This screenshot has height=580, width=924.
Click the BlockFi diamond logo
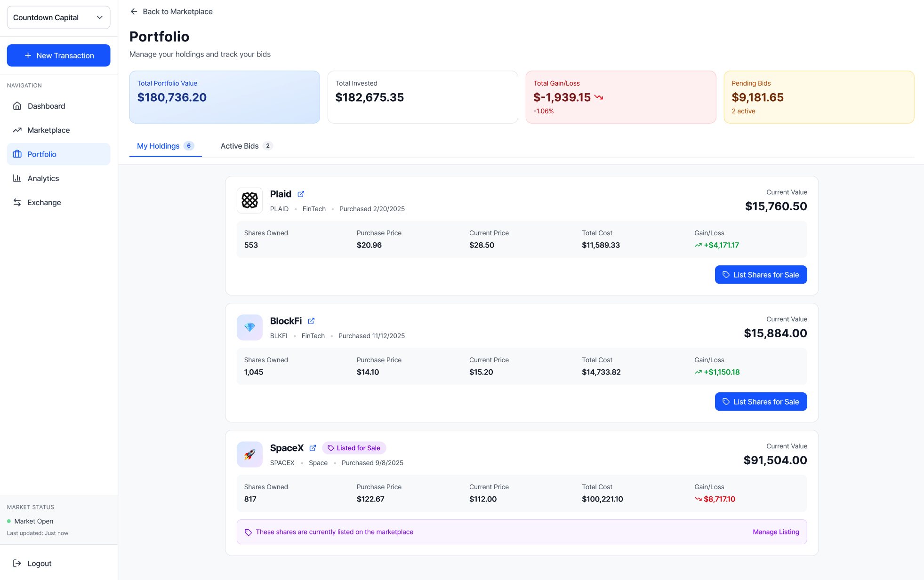tap(249, 327)
